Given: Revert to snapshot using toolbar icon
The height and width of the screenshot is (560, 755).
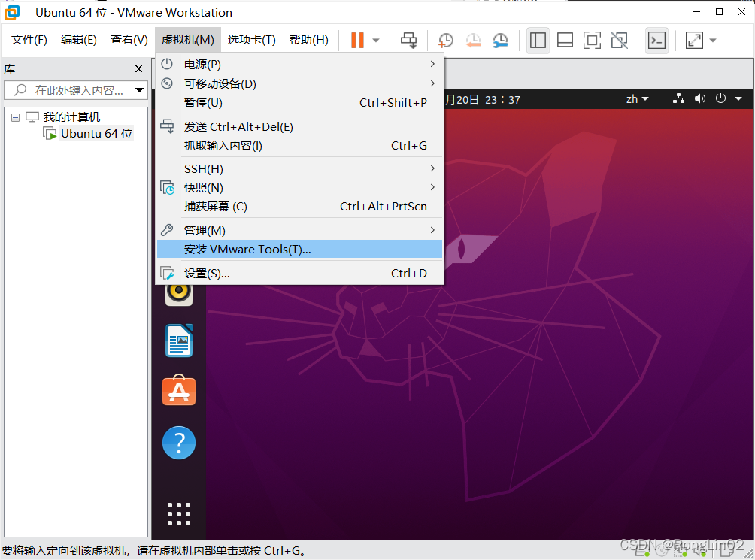Looking at the screenshot, I should tap(473, 41).
